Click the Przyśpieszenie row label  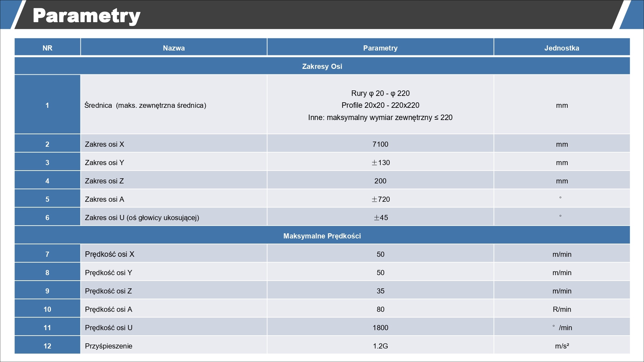109,346
